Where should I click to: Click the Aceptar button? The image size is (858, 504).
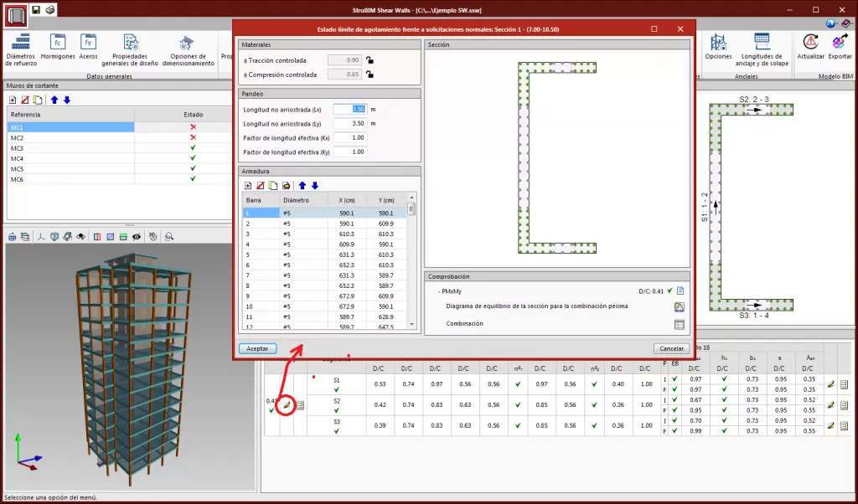tap(257, 348)
